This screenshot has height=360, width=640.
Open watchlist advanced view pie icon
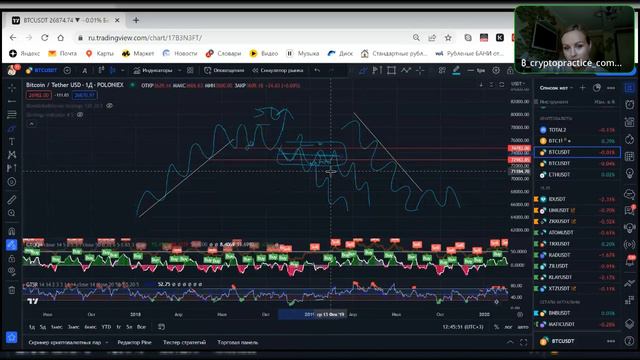pos(597,88)
